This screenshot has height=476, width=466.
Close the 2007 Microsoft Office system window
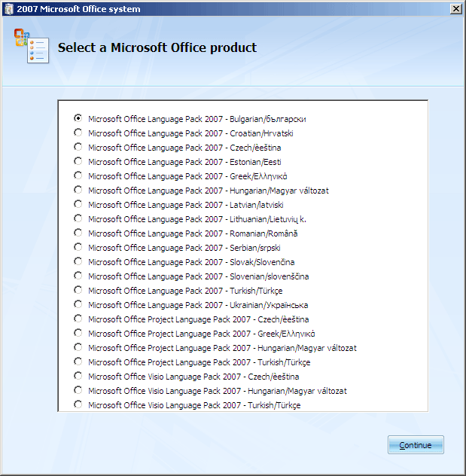click(456, 9)
